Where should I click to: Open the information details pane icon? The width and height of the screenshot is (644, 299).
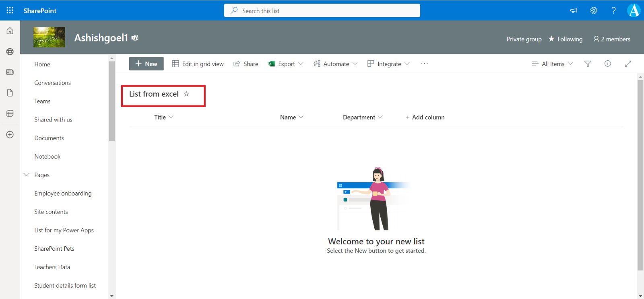608,64
